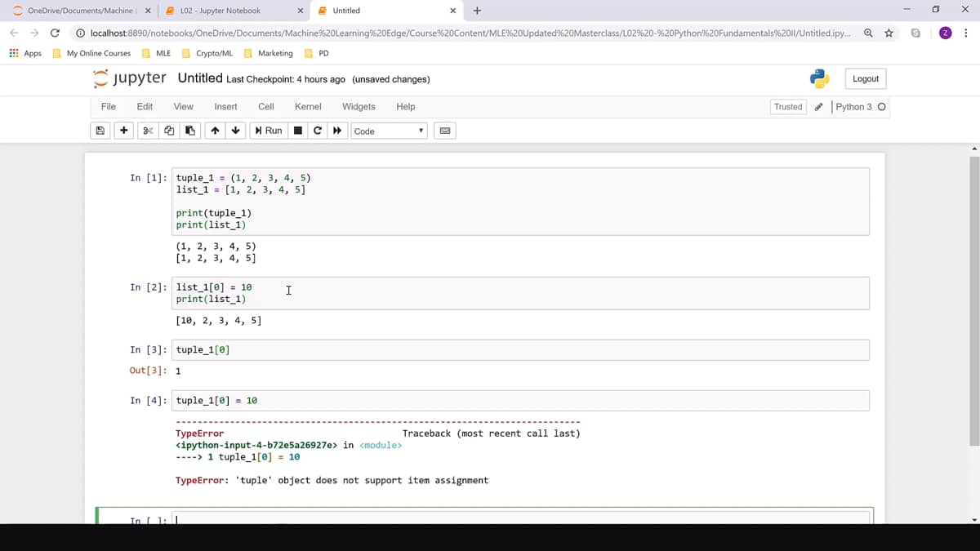Open the Edit menu

click(145, 107)
